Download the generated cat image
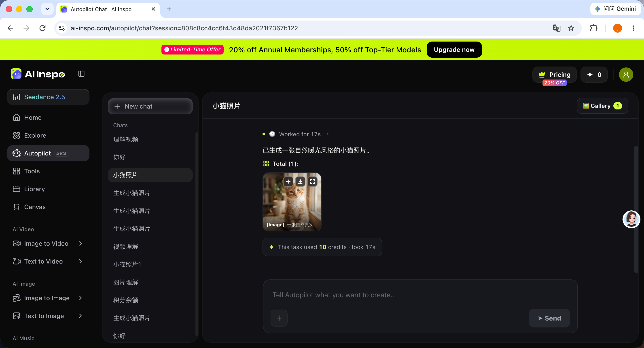Image resolution: width=644 pixels, height=348 pixels. 300,182
